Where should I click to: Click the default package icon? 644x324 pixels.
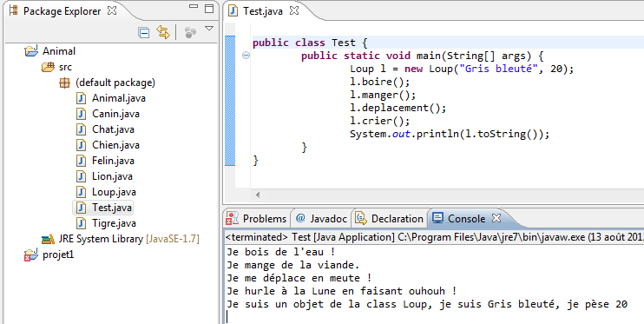tap(64, 83)
